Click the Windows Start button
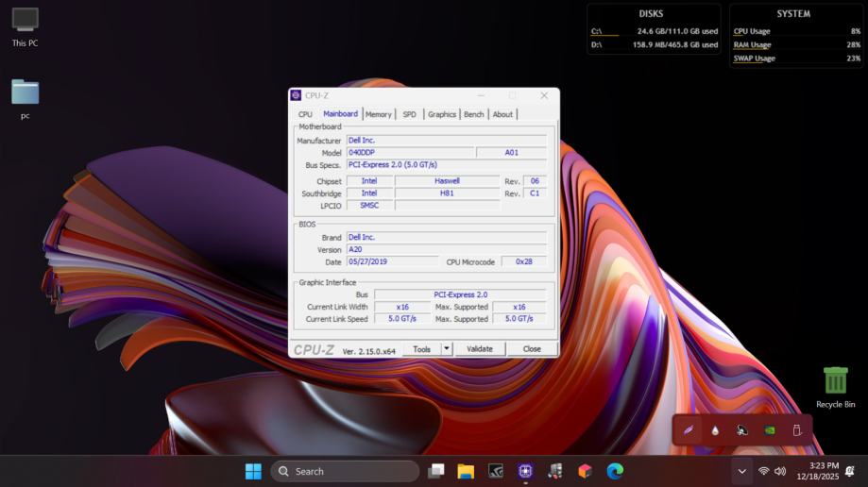Viewport: 868px width, 487px height. click(253, 471)
